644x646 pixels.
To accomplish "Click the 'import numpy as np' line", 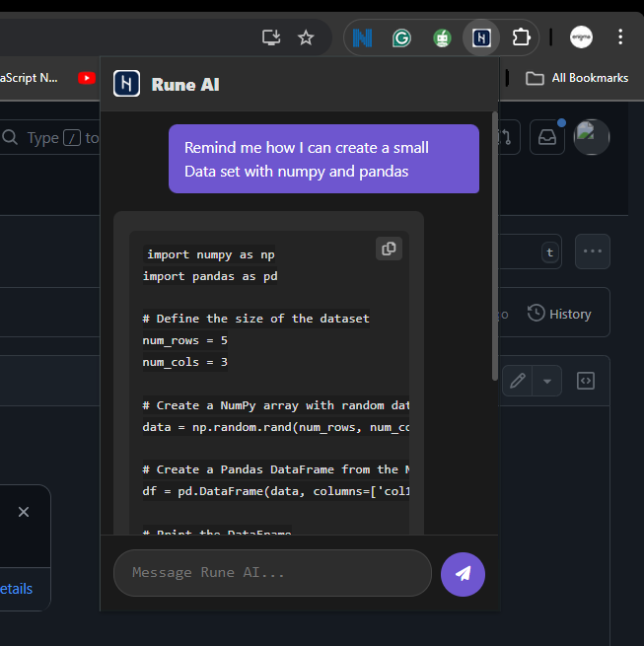I will [210, 254].
